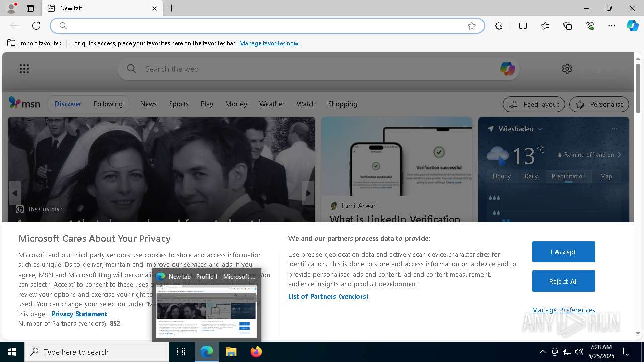The image size is (644, 362).
Task: Click Reject All button
Action: pos(563,281)
